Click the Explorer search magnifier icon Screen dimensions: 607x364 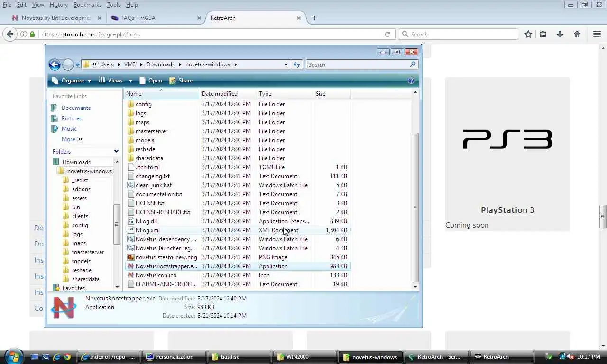[413, 64]
